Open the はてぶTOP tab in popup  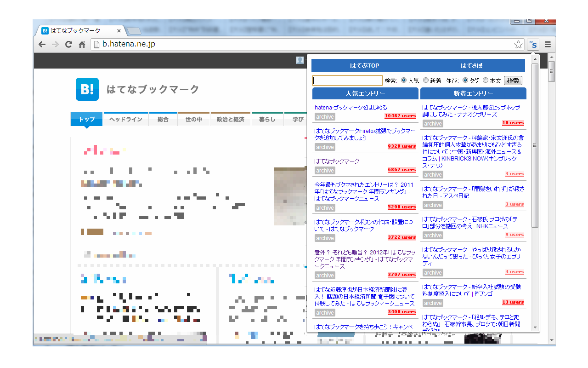point(365,66)
